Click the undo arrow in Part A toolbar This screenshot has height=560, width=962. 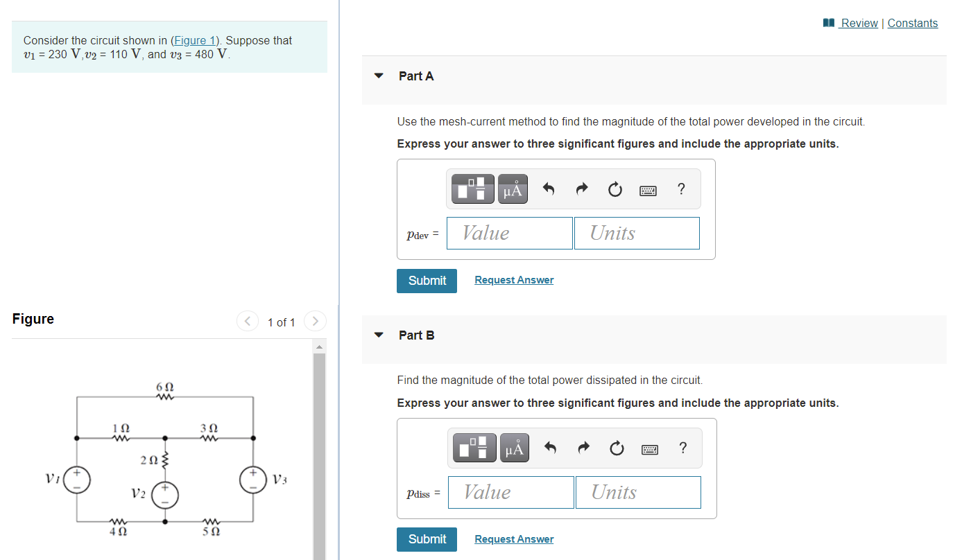(x=548, y=189)
